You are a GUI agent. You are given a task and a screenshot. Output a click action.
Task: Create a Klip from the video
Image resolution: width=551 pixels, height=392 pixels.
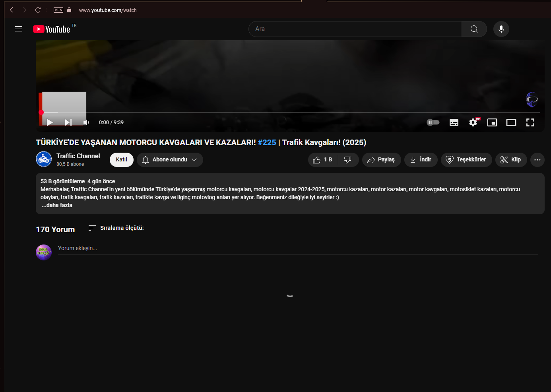[x=511, y=159]
